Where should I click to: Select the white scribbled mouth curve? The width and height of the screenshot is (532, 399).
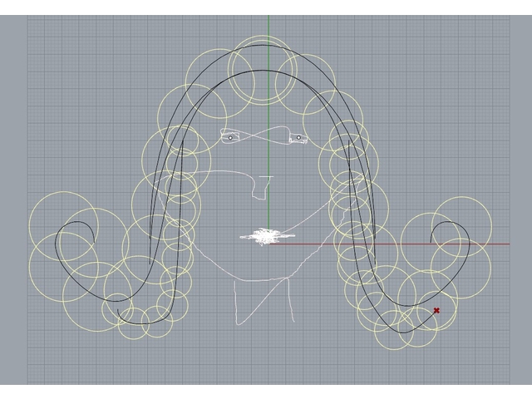coord(267,236)
